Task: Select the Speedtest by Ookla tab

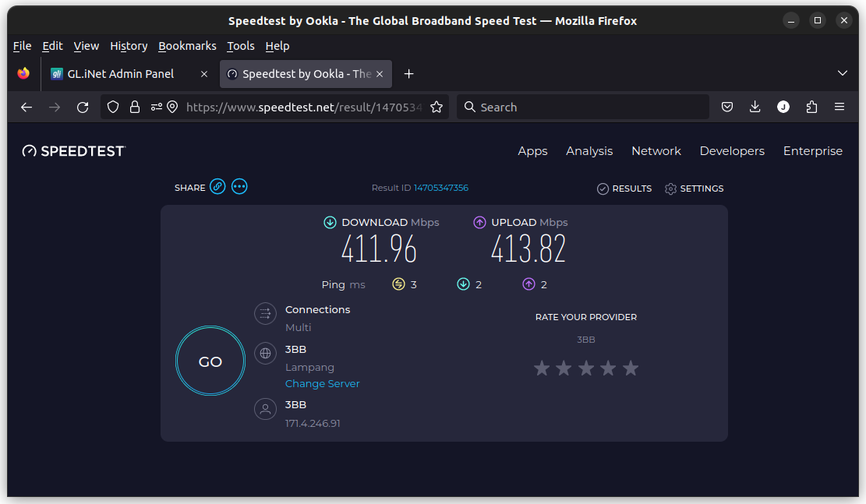Action: [306, 74]
